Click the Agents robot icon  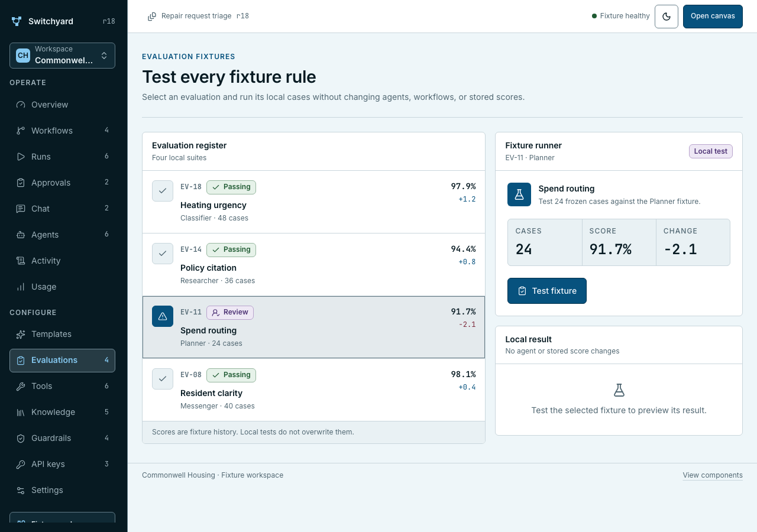[21, 235]
